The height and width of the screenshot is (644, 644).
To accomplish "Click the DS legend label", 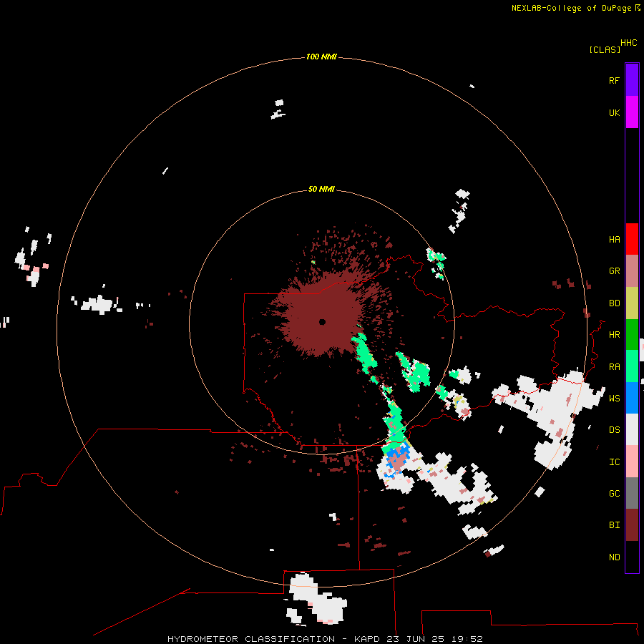I will pos(614,429).
